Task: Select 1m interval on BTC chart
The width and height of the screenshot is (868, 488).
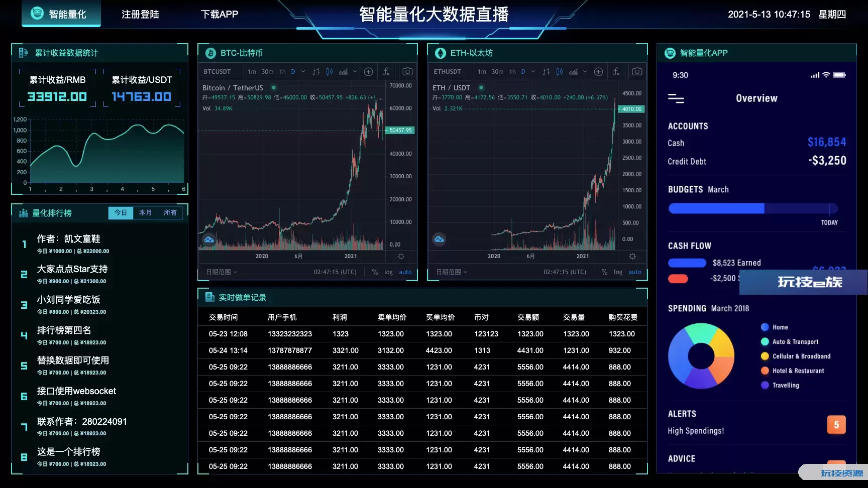Action: click(252, 72)
